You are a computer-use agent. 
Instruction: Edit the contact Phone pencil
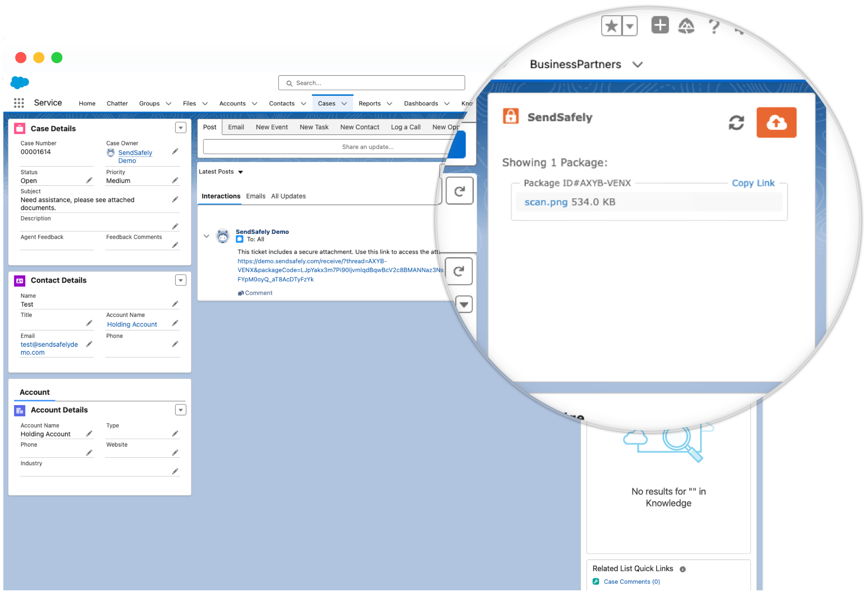175,345
